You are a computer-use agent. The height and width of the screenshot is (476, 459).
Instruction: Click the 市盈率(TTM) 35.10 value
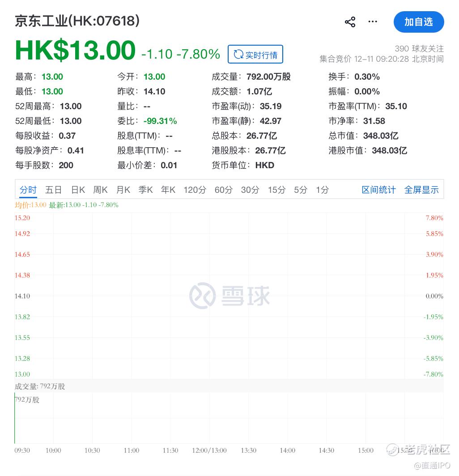tap(396, 106)
